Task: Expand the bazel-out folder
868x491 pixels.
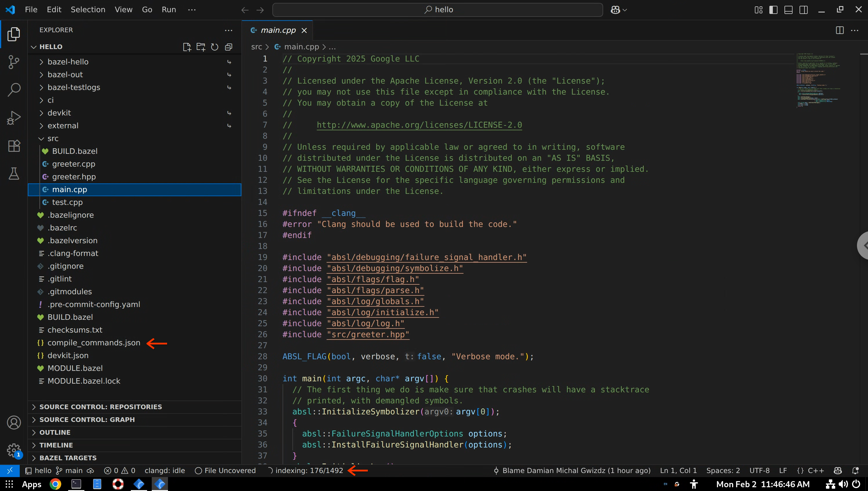Action: pyautogui.click(x=134, y=75)
